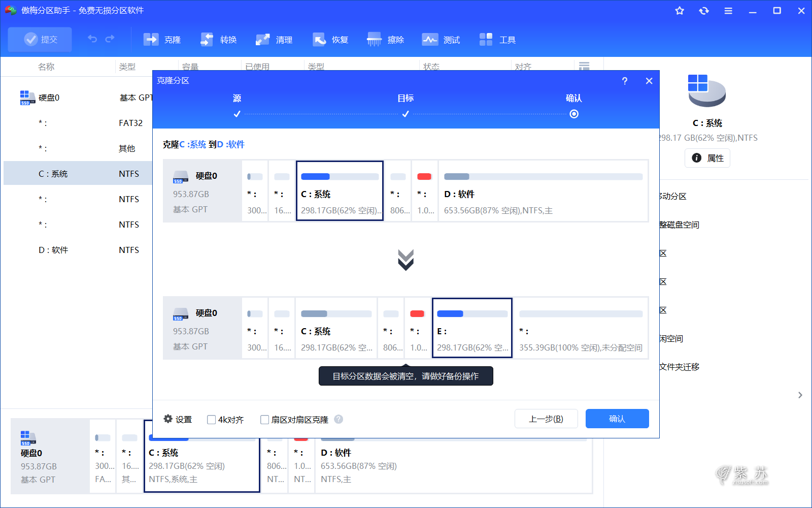Click the 确认 confirm button in dialog
This screenshot has width=812, height=508.
[x=617, y=419]
